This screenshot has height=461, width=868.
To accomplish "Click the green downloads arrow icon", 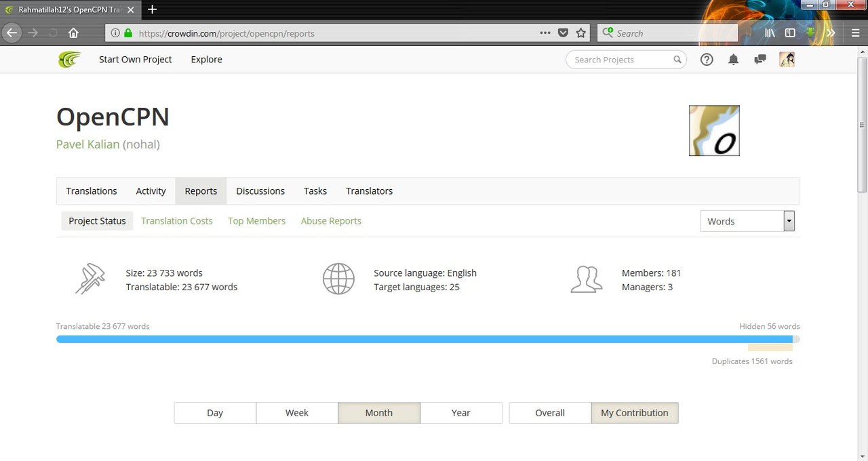I will pyautogui.click(x=810, y=33).
